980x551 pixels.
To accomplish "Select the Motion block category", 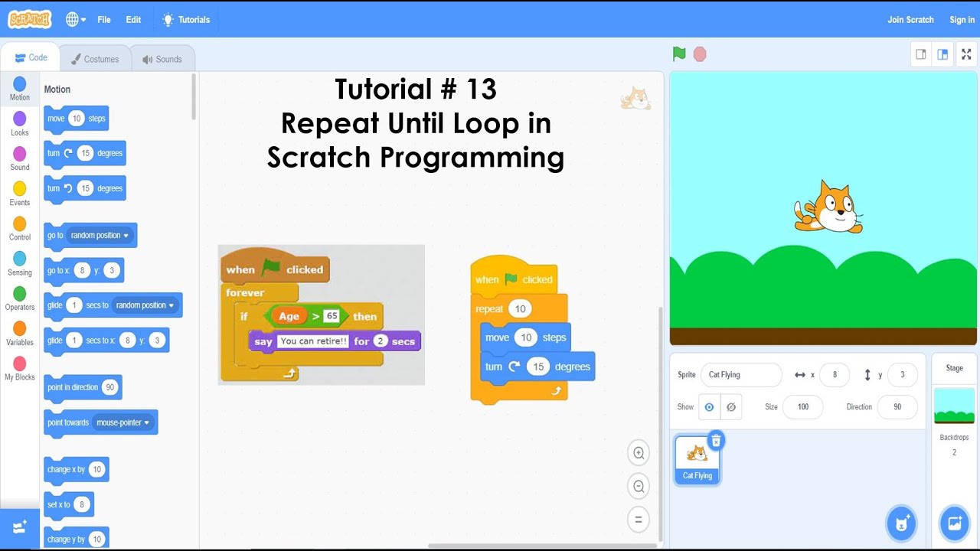I will [20, 89].
